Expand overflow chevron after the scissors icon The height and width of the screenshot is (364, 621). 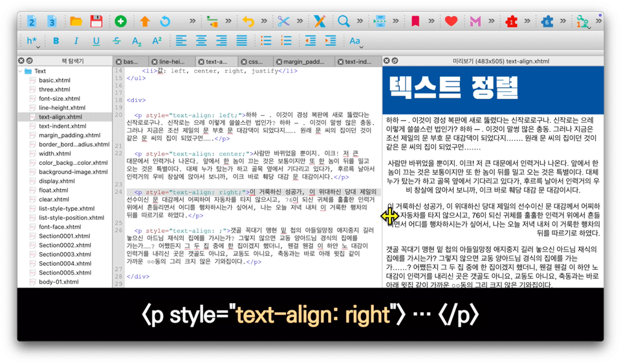300,21
